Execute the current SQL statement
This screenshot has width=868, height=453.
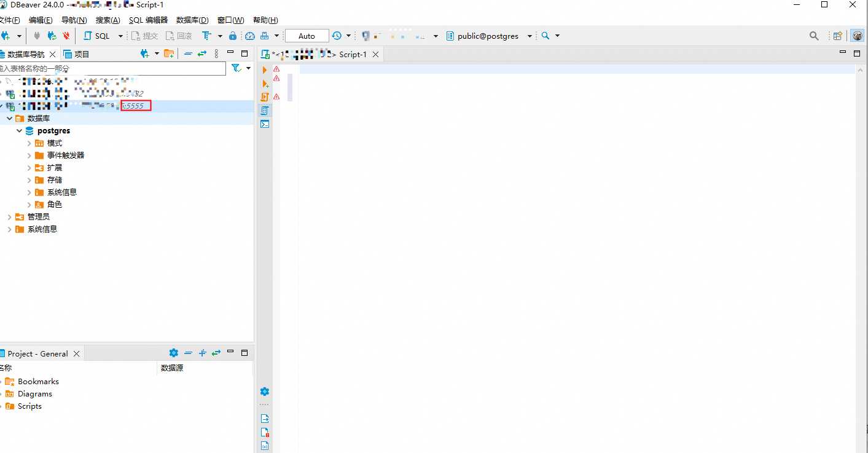click(x=265, y=69)
